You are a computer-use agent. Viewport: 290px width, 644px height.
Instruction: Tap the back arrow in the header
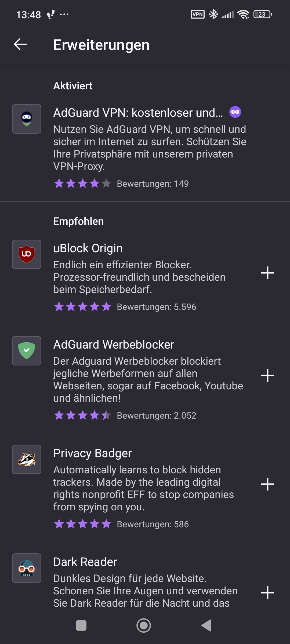point(21,44)
